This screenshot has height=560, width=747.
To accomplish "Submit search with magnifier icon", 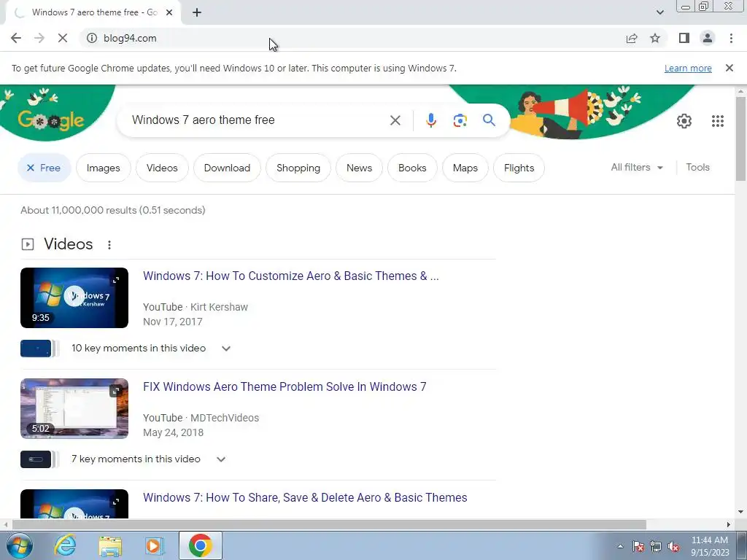I will (489, 120).
